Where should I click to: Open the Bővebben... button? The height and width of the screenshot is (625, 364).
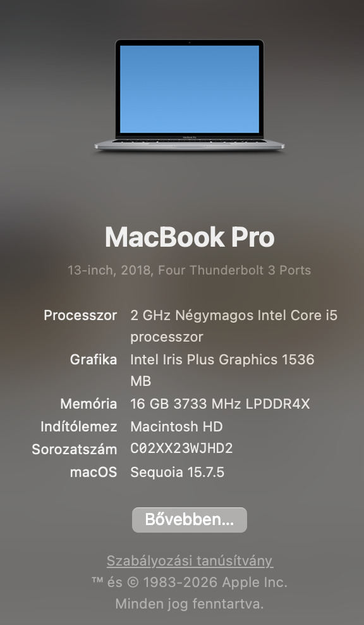pyautogui.click(x=190, y=520)
